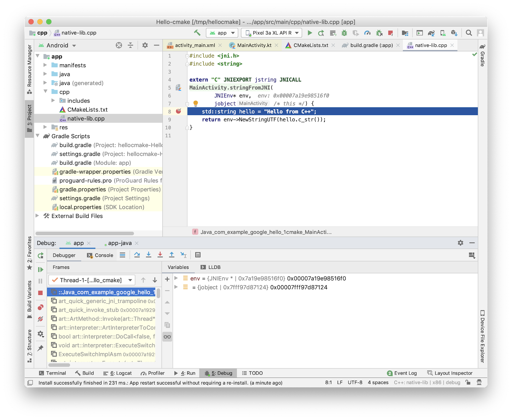This screenshot has height=420, width=512.
Task: Step over the current line in debugger
Action: [x=137, y=255]
